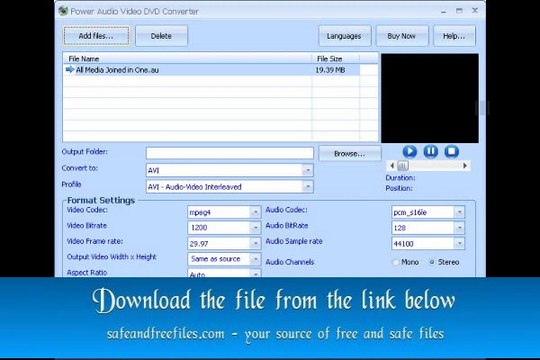Click the left arrow of the seek slider
This screenshot has height=360, width=540.
392,166
